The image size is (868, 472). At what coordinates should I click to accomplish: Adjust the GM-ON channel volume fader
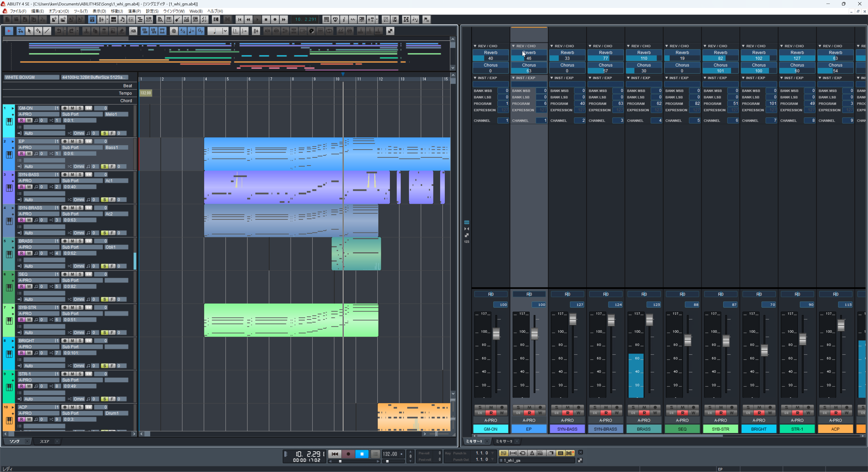click(x=496, y=333)
